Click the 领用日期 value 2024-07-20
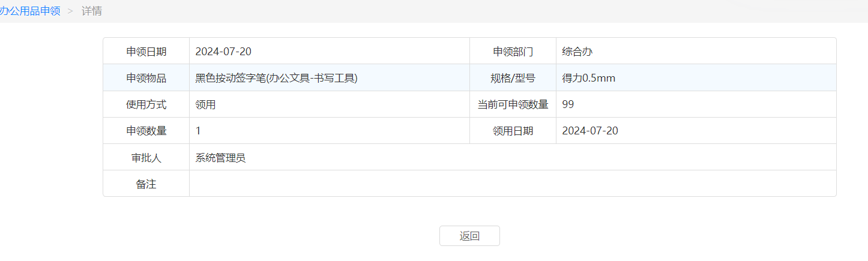Image resolution: width=868 pixels, height=261 pixels. 590,131
